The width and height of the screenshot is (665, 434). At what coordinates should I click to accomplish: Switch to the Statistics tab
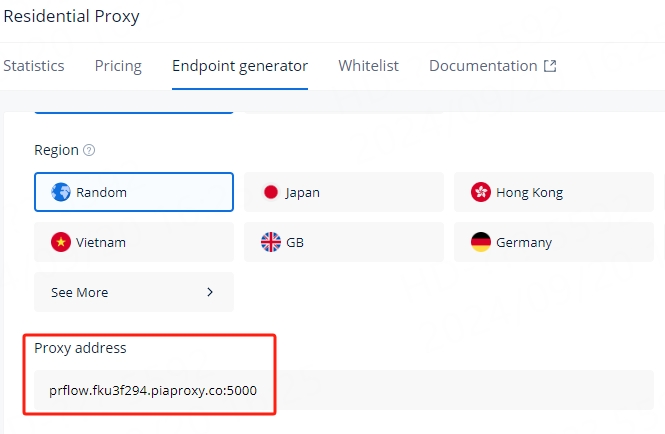pyautogui.click(x=34, y=66)
